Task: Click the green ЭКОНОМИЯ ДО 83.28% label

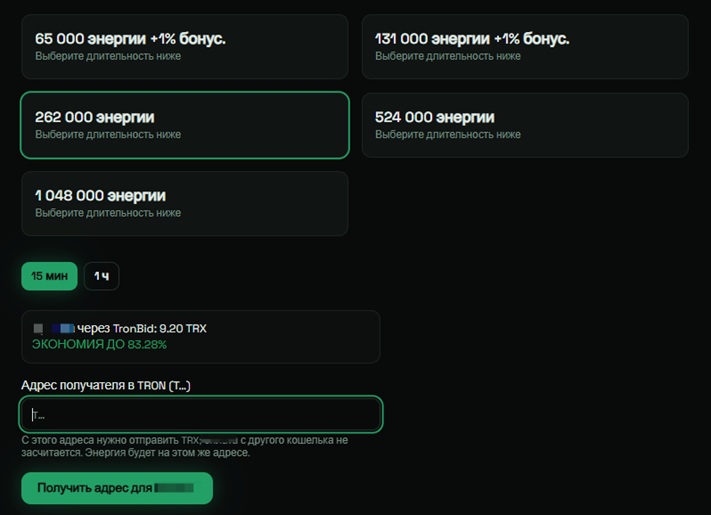Action: (x=99, y=345)
